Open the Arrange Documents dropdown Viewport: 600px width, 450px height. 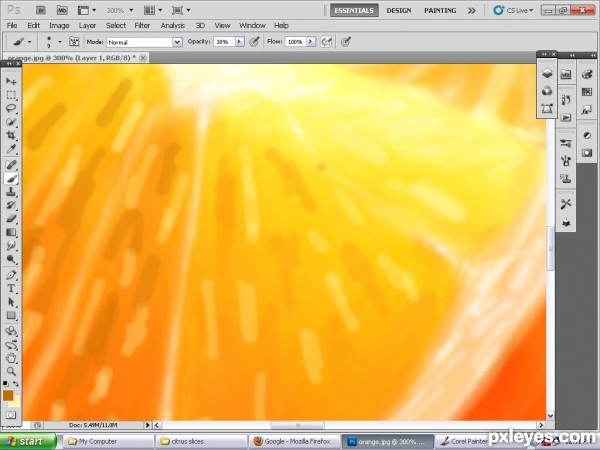coord(153,10)
